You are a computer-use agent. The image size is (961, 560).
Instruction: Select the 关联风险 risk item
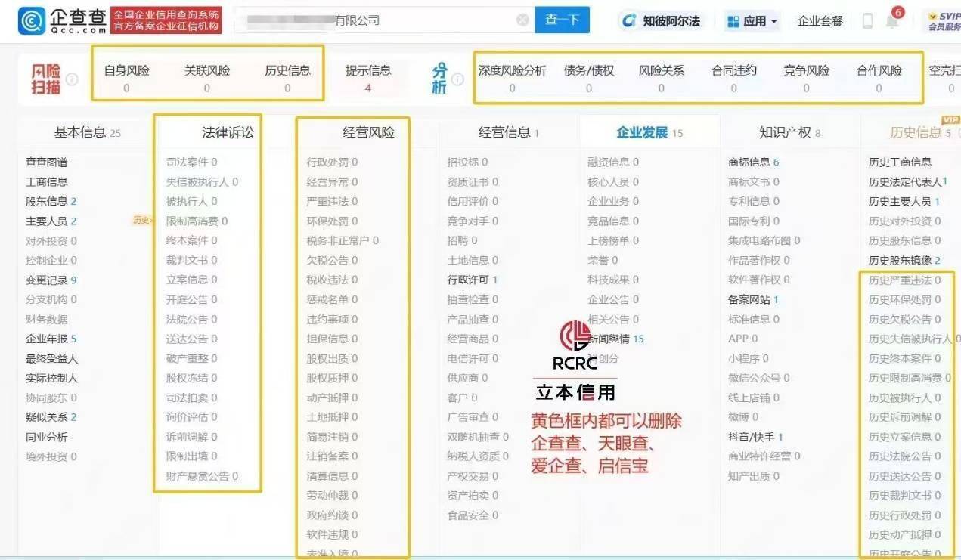click(x=207, y=78)
